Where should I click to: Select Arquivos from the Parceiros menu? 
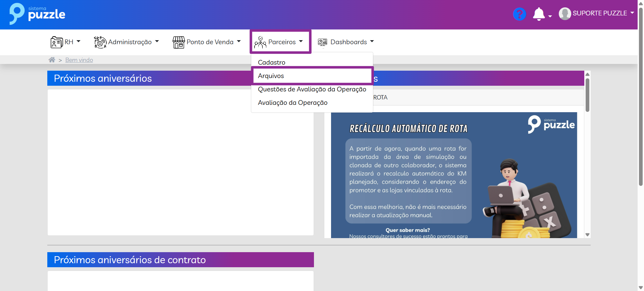coord(271,76)
